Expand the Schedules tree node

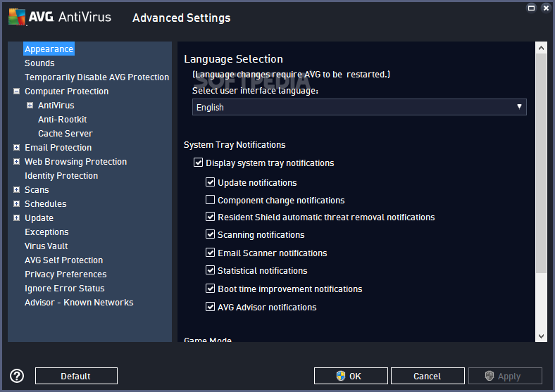coord(16,204)
